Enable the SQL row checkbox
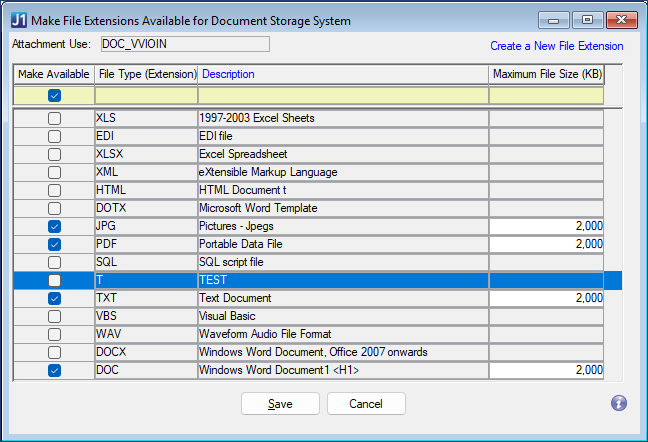This screenshot has height=442, width=648. [54, 262]
